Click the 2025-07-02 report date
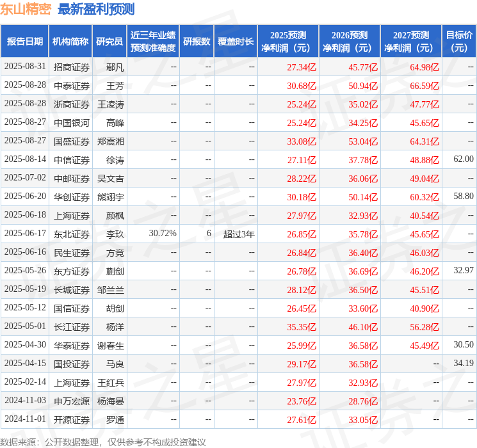This screenshot has height=448, width=477. [x=25, y=178]
